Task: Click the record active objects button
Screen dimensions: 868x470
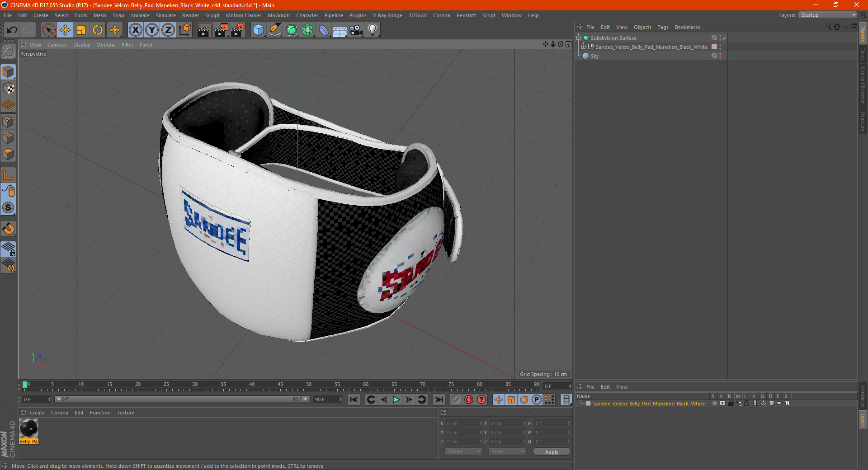Action: tap(456, 399)
